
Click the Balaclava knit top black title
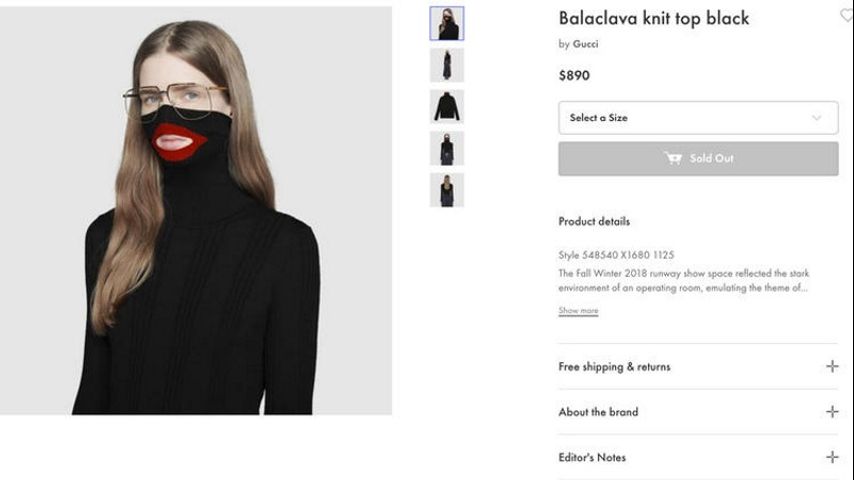pyautogui.click(x=654, y=19)
